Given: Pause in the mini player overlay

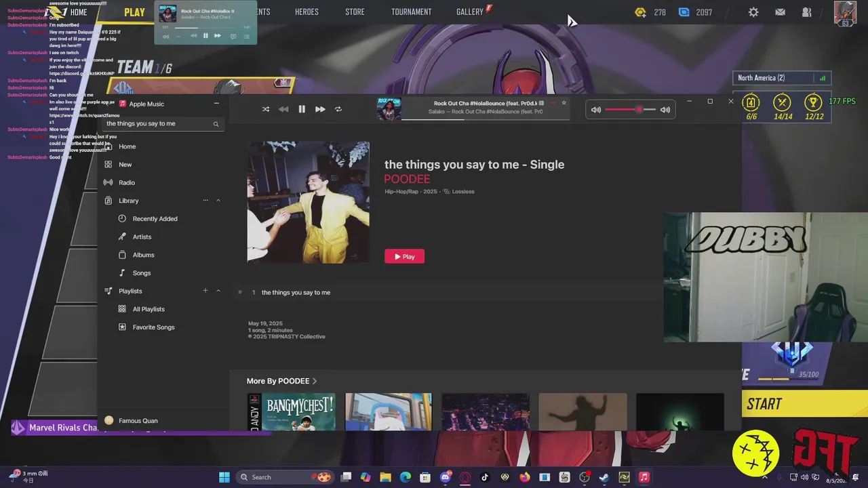Looking at the screenshot, I should click(205, 36).
